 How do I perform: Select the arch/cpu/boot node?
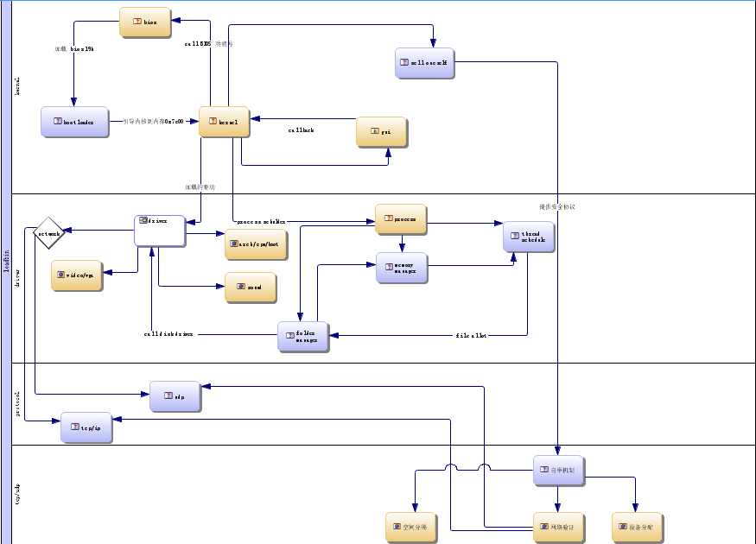click(256, 244)
